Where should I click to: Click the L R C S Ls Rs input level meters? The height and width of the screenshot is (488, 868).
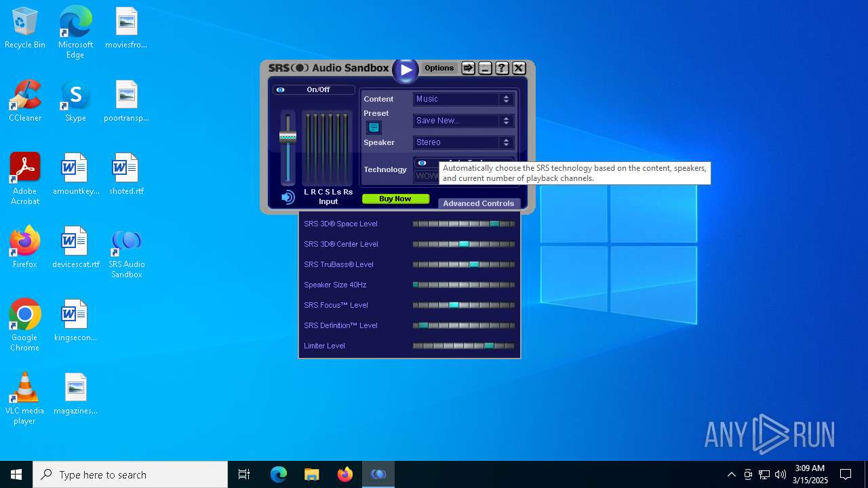tap(328, 148)
